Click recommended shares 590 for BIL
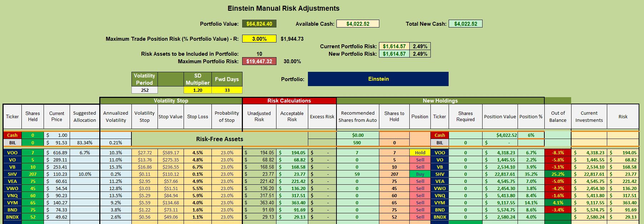The width and height of the screenshot is (644, 224). [357, 143]
